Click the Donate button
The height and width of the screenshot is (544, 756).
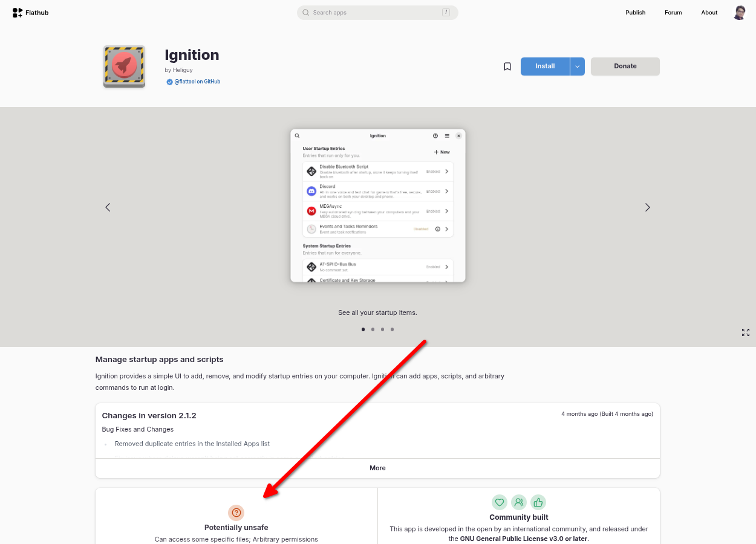point(625,66)
